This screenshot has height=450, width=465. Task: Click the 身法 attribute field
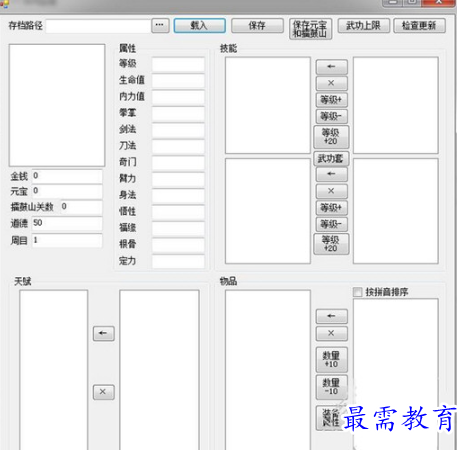(x=178, y=195)
